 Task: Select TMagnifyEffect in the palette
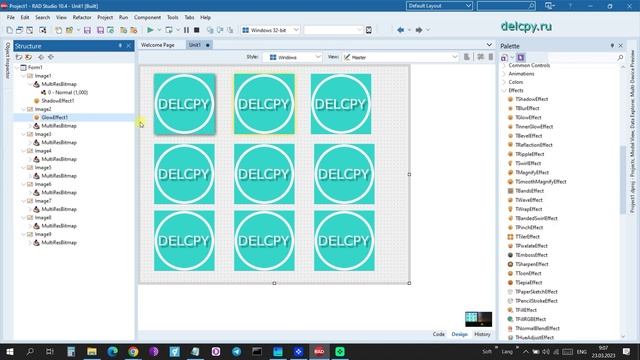531,173
